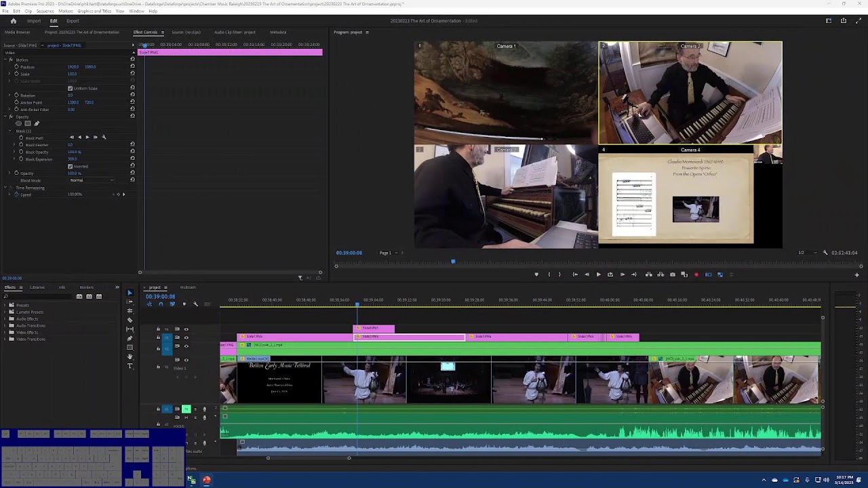Click the timeline horizontal zoom scrollbar
This screenshot has width=868, height=488.
(x=309, y=458)
